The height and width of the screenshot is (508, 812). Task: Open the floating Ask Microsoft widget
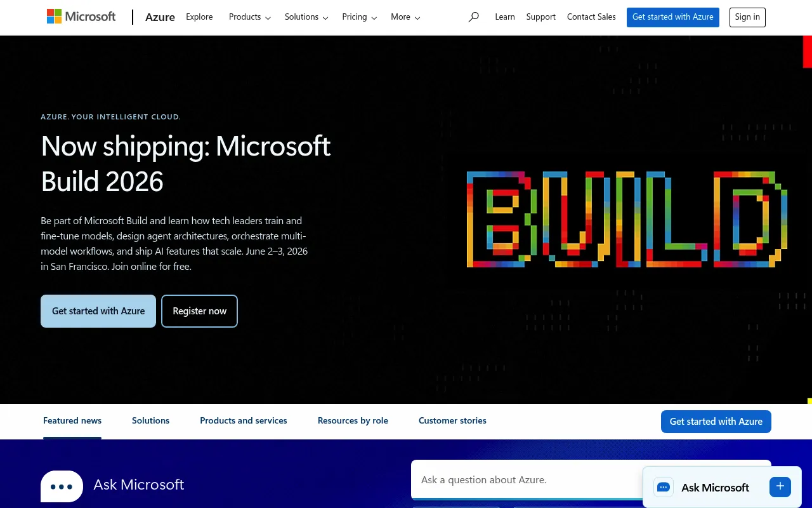coord(722,487)
